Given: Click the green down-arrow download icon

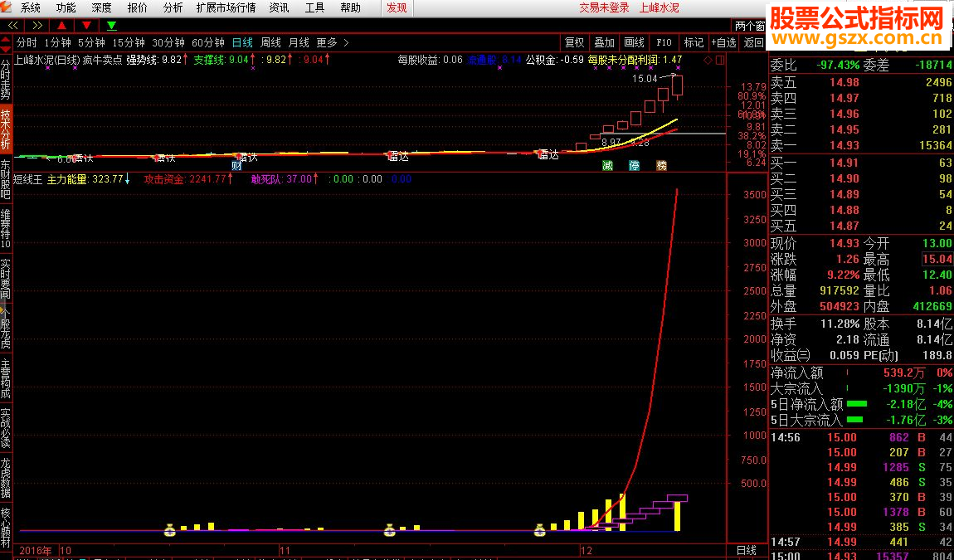Looking at the screenshot, I should [x=111, y=25].
